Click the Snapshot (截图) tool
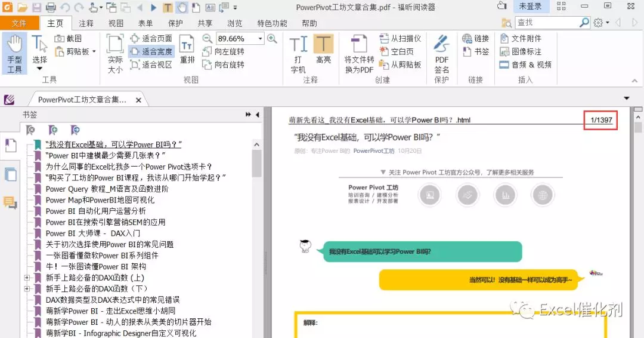This screenshot has width=644, height=338. (68, 39)
